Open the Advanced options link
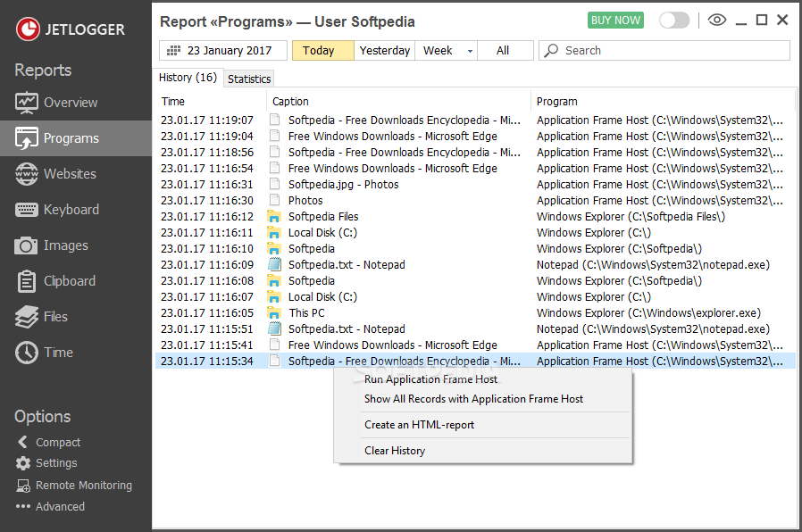Screen dimensions: 802x532 tap(61, 506)
